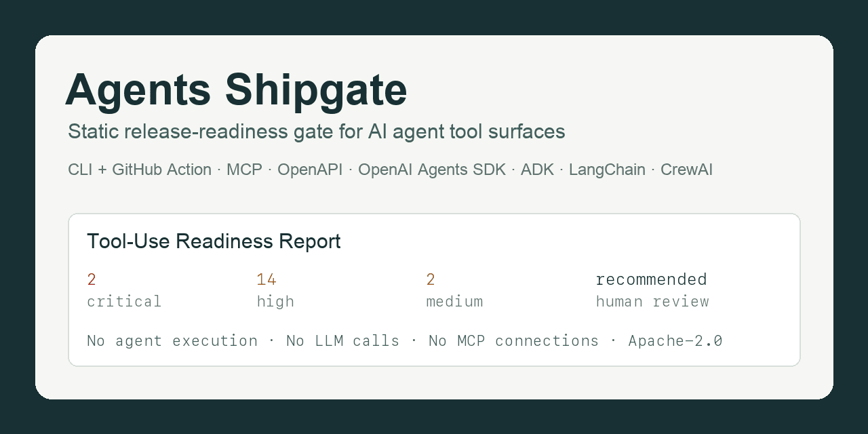Click the recommended status text
The height and width of the screenshot is (434, 868).
pos(652,279)
